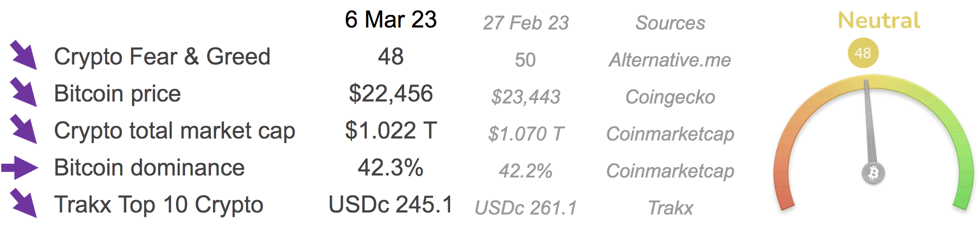Click the right arrow beside Bitcoin dominance

[20, 167]
